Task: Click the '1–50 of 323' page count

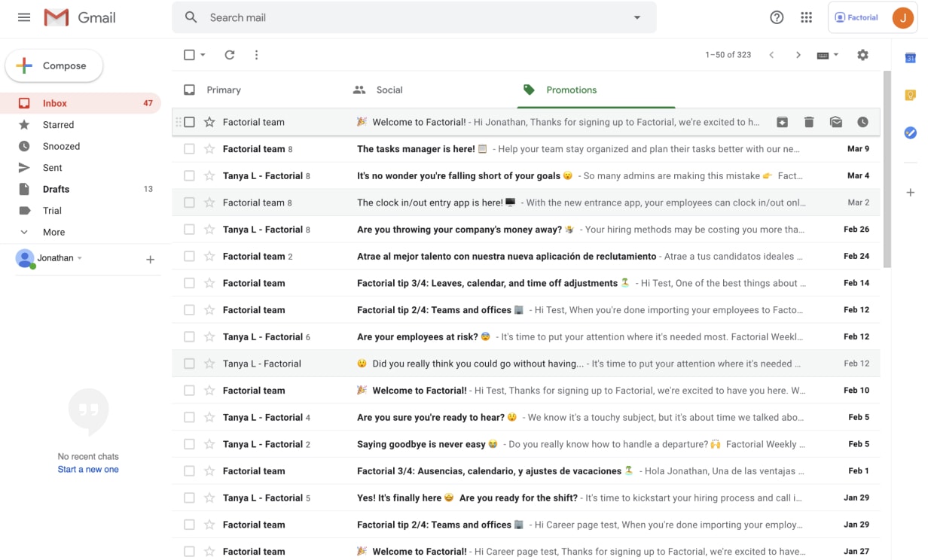Action: click(728, 55)
